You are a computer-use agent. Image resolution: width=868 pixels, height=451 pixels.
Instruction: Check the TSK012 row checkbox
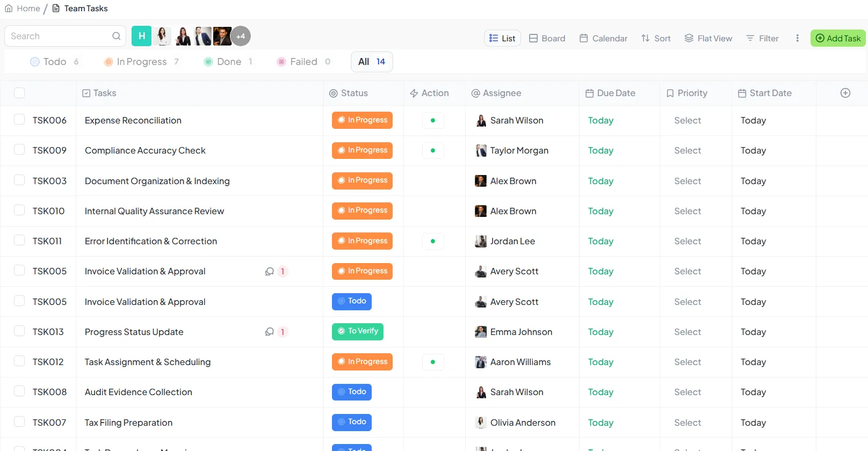pyautogui.click(x=19, y=361)
